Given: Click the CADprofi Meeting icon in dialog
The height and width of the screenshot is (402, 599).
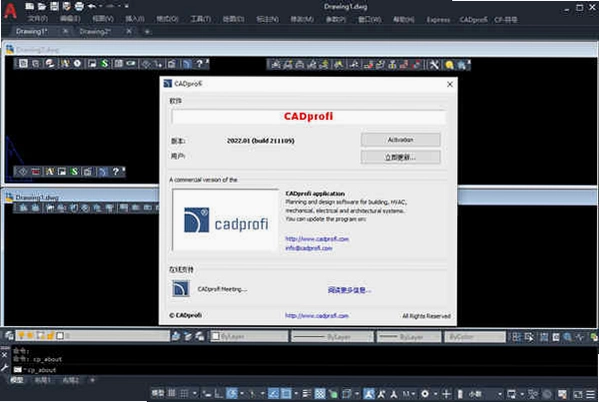Looking at the screenshot, I should (x=181, y=289).
